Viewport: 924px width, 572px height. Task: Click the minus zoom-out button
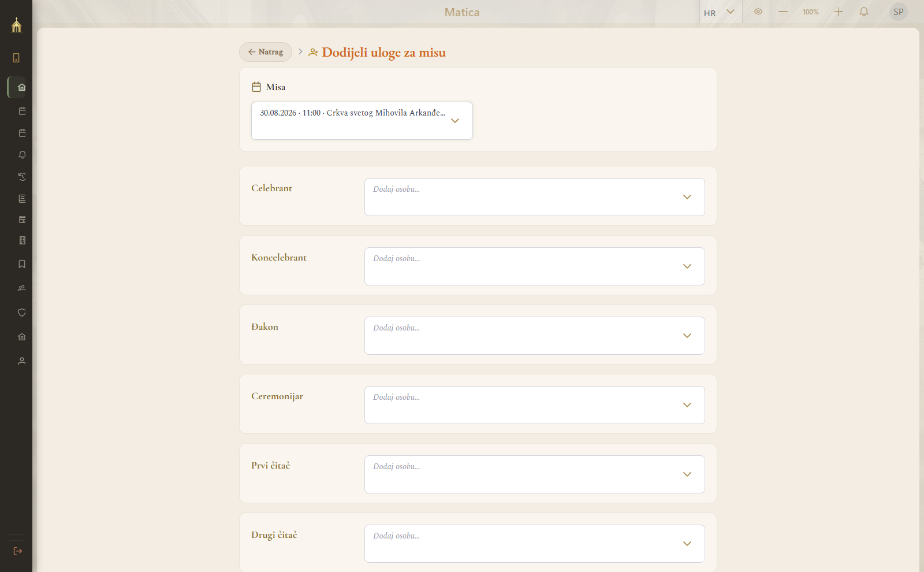coord(783,12)
